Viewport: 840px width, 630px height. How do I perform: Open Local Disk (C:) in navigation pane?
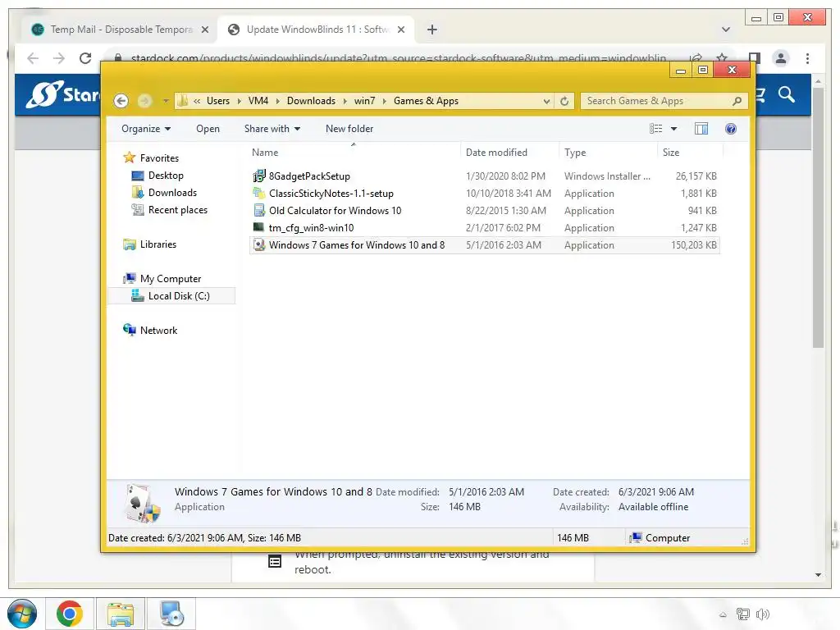(x=179, y=295)
